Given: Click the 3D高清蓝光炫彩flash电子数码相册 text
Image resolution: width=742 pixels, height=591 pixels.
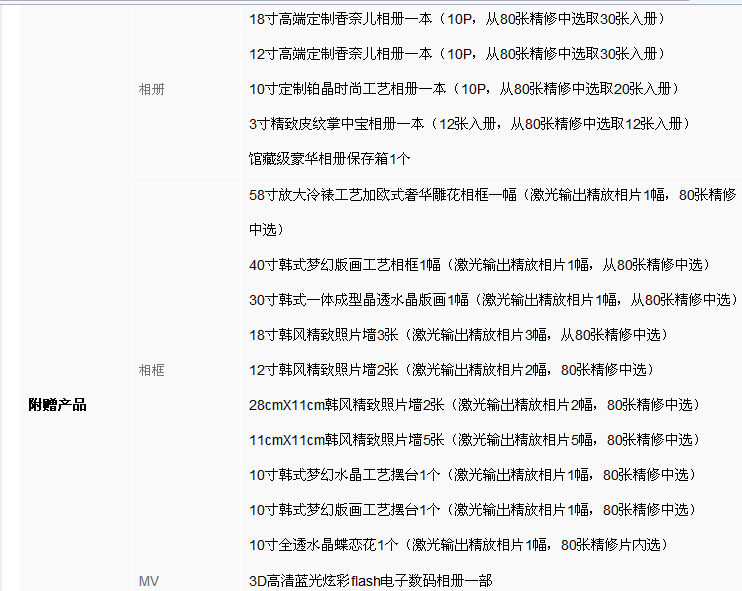Looking at the screenshot, I should coord(371,581).
